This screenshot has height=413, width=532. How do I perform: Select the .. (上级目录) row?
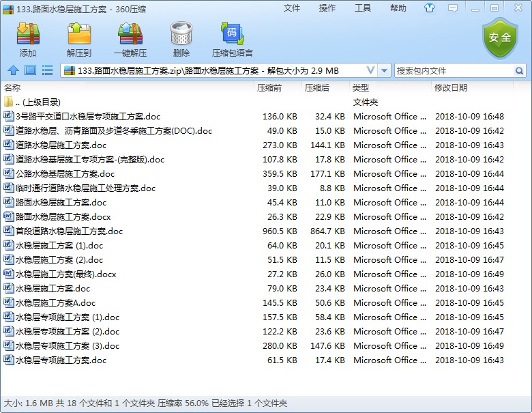point(258,102)
